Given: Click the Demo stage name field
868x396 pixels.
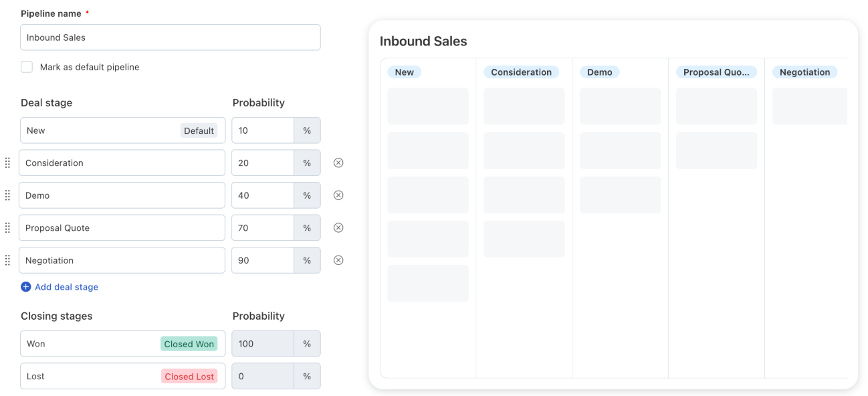Looking at the screenshot, I should 122,195.
